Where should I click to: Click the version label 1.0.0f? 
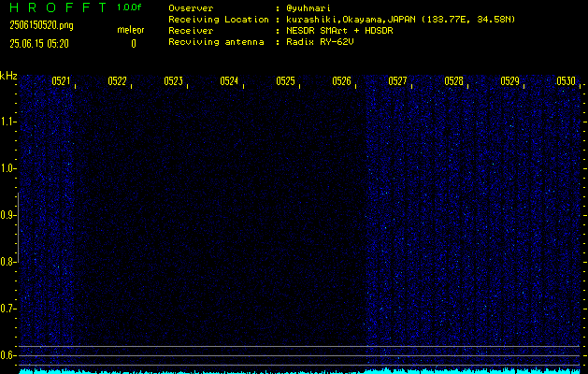point(129,7)
